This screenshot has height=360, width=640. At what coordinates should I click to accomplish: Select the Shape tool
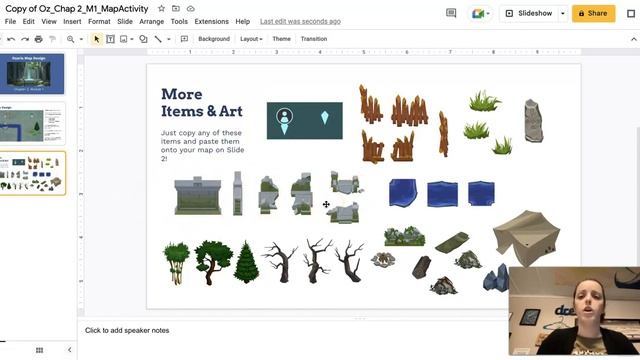click(143, 39)
